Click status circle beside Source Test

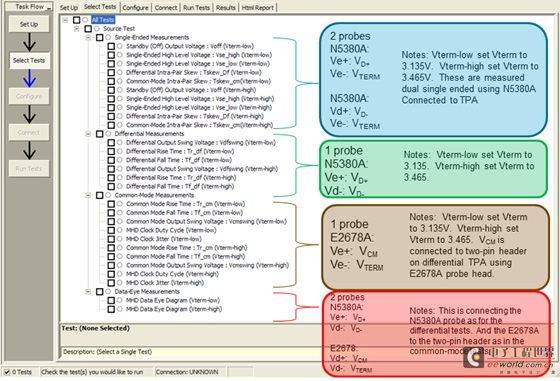(96, 29)
